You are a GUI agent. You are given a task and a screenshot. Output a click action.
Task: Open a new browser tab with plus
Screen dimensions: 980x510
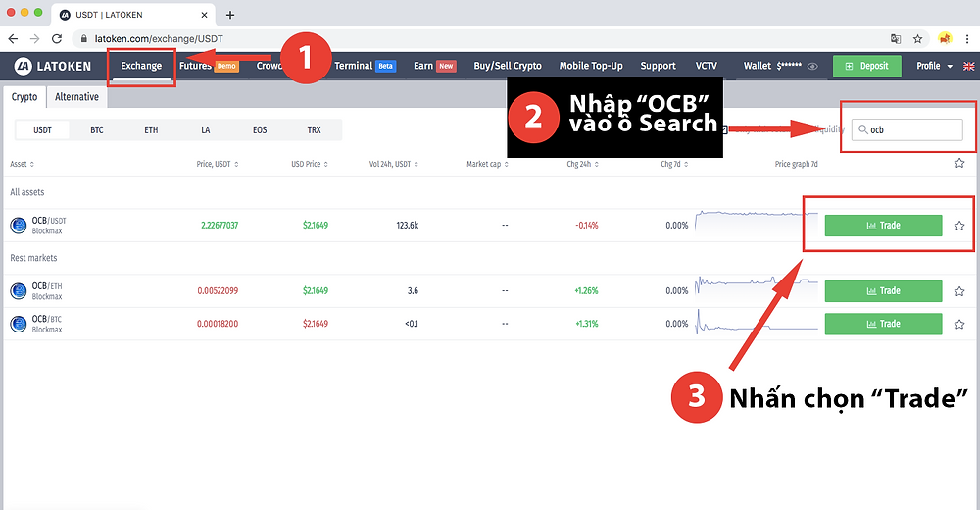pyautogui.click(x=230, y=15)
